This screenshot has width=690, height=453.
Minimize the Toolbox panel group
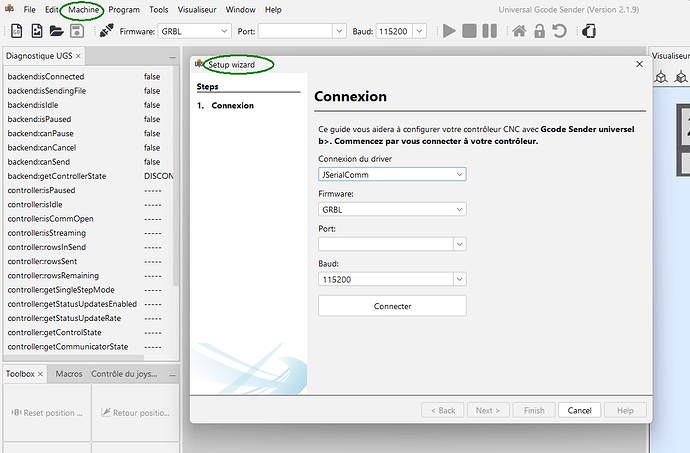172,375
